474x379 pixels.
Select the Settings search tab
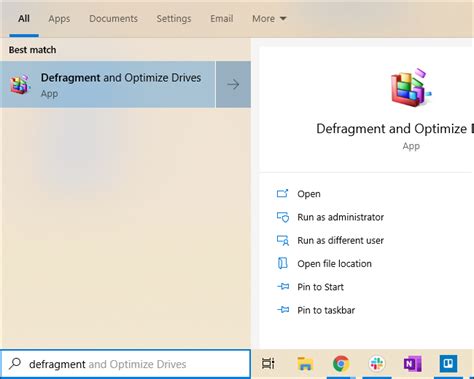(174, 19)
